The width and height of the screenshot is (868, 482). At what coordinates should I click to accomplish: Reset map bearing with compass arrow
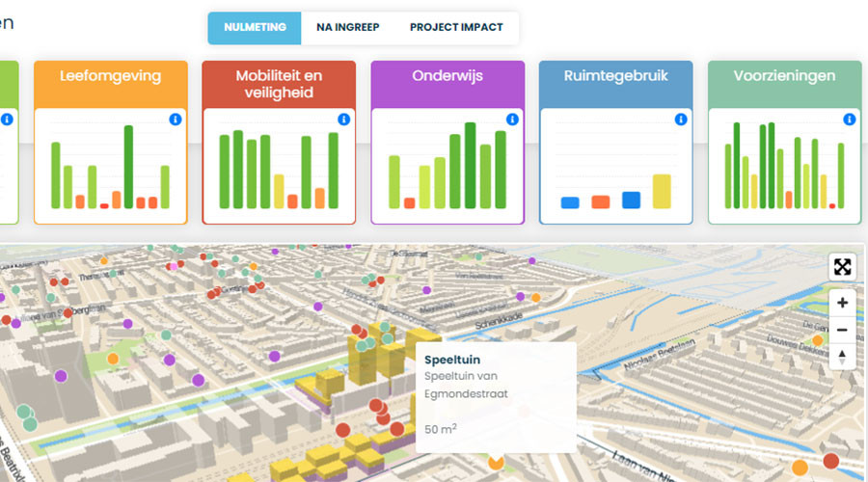[x=843, y=357]
